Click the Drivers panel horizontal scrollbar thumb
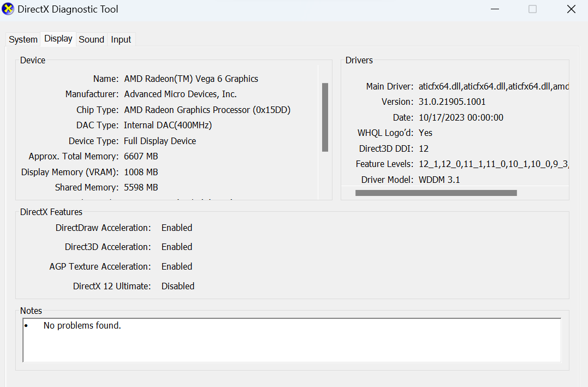This screenshot has width=588, height=387. tap(436, 193)
